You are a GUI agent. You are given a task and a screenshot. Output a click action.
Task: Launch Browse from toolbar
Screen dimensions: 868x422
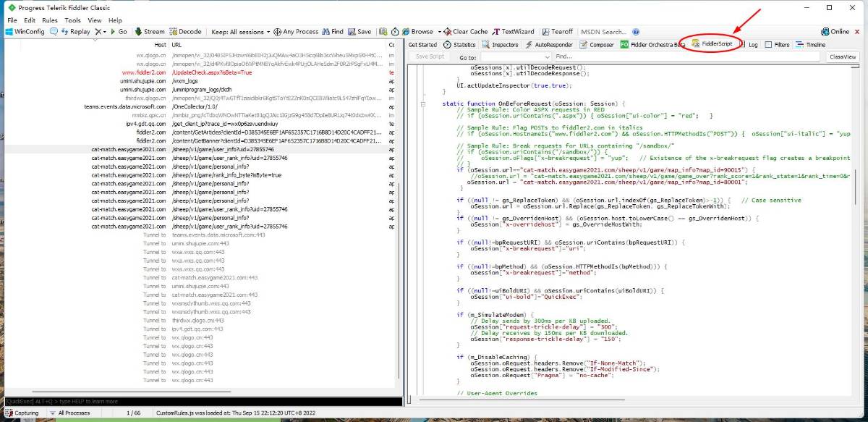coord(418,32)
